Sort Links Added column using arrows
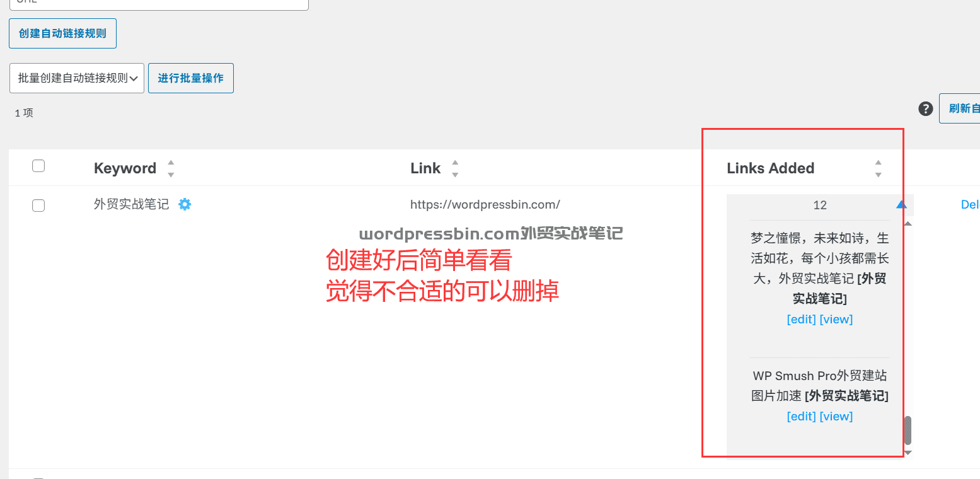Screen dimensions: 980x479 [x=879, y=168]
